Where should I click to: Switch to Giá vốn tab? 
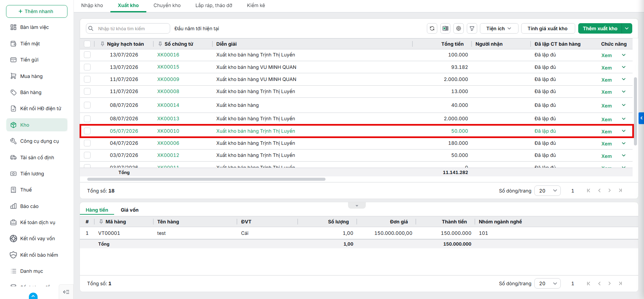(x=130, y=210)
